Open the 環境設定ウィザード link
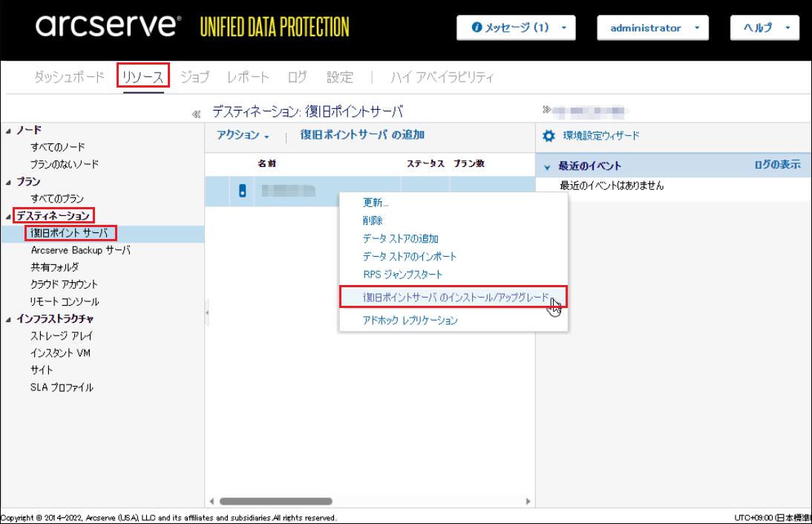Screen dimensions: 812x524 click(601, 136)
